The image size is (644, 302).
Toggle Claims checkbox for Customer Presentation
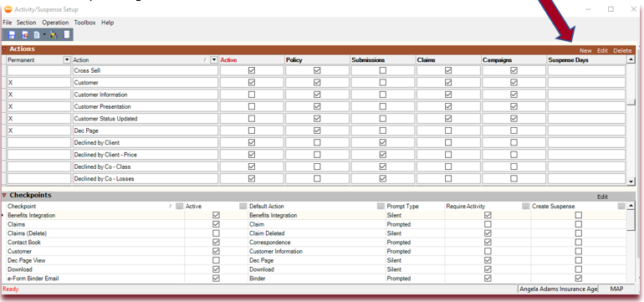tap(448, 106)
